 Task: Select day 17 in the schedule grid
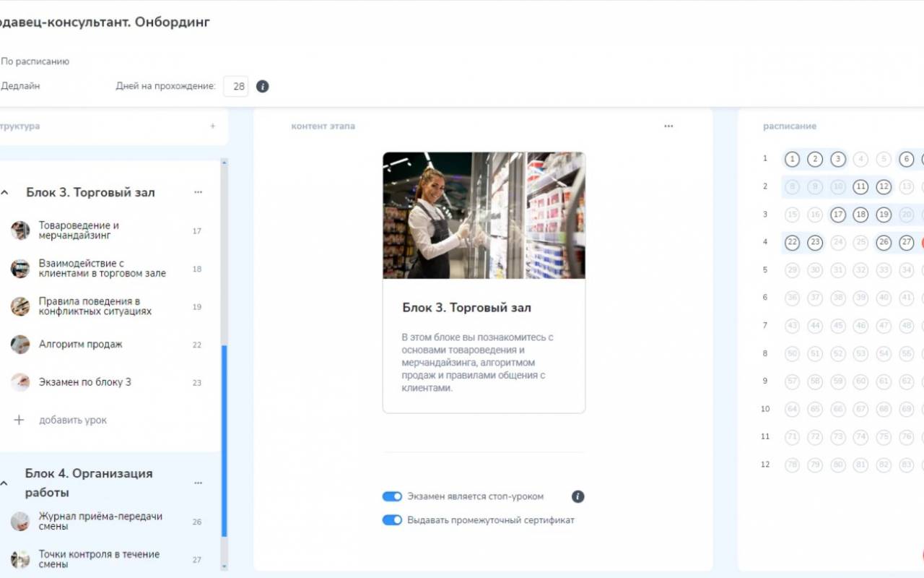(x=837, y=215)
